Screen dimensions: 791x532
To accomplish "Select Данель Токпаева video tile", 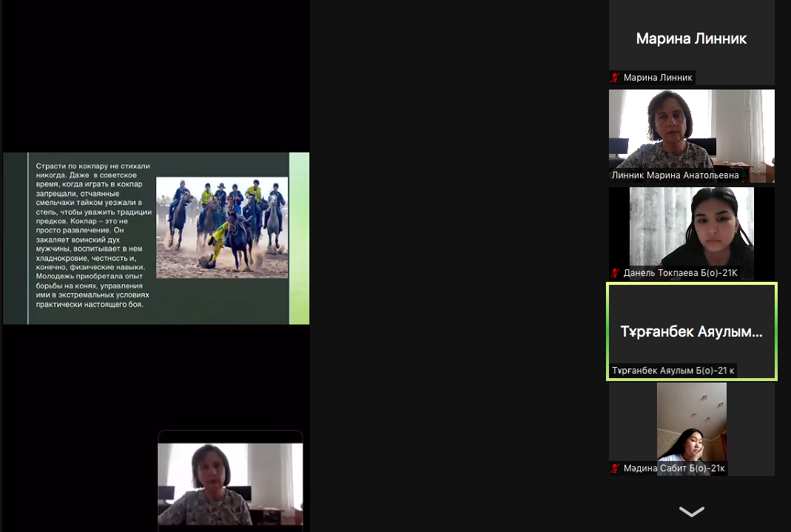I will coord(692,234).
